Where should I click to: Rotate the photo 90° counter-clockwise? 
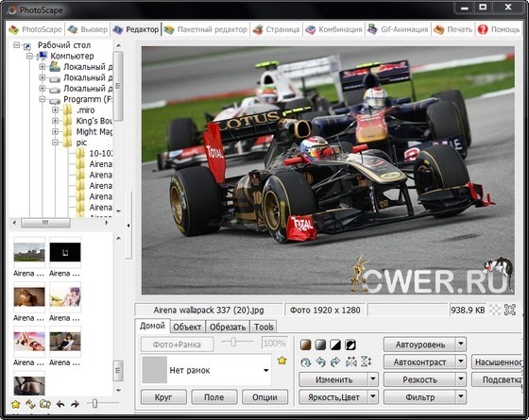(x=320, y=362)
